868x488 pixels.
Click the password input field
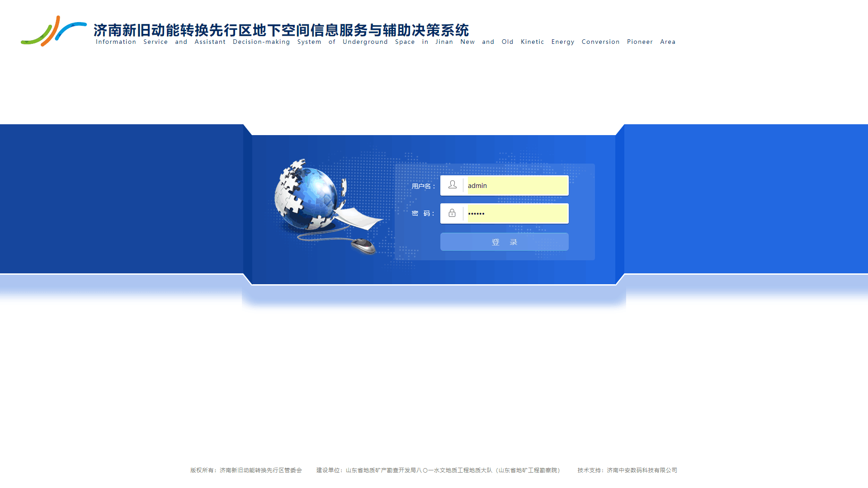[x=505, y=213]
